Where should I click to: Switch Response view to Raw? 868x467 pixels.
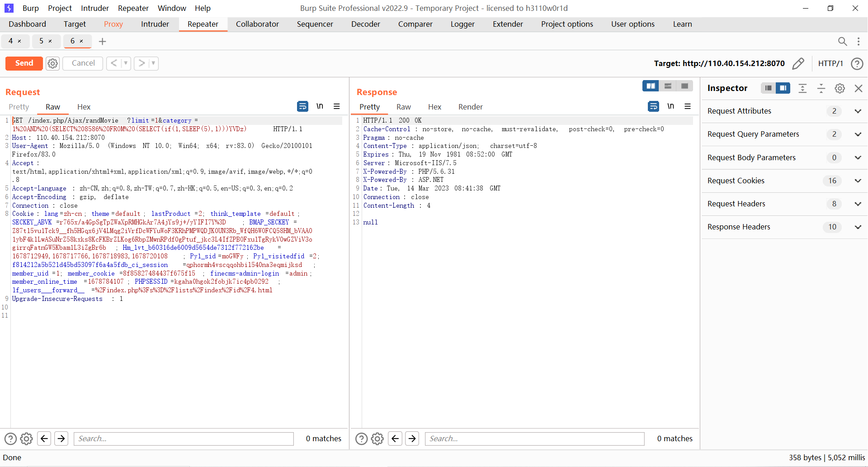(403, 107)
